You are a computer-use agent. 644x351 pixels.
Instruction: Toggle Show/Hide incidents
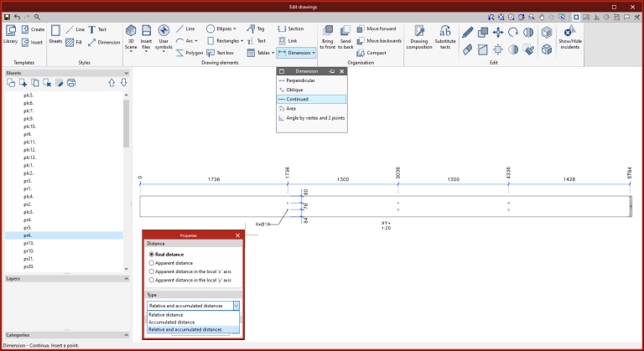(x=569, y=37)
